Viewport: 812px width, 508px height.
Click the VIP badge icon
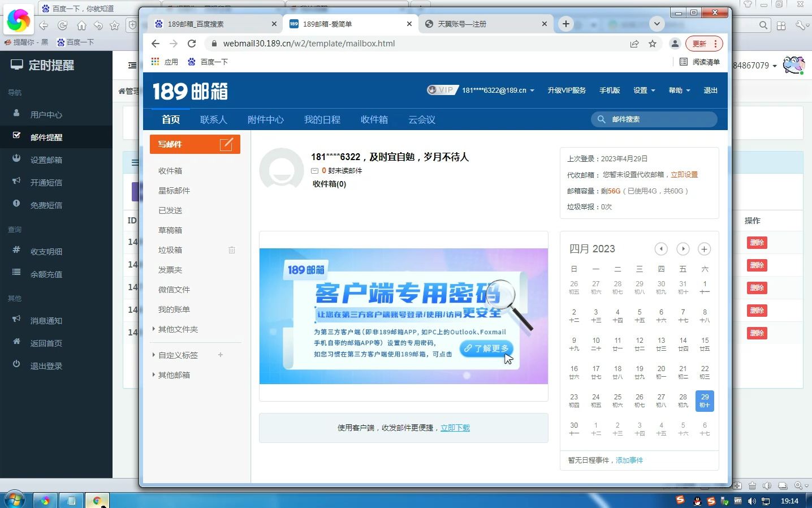point(442,90)
